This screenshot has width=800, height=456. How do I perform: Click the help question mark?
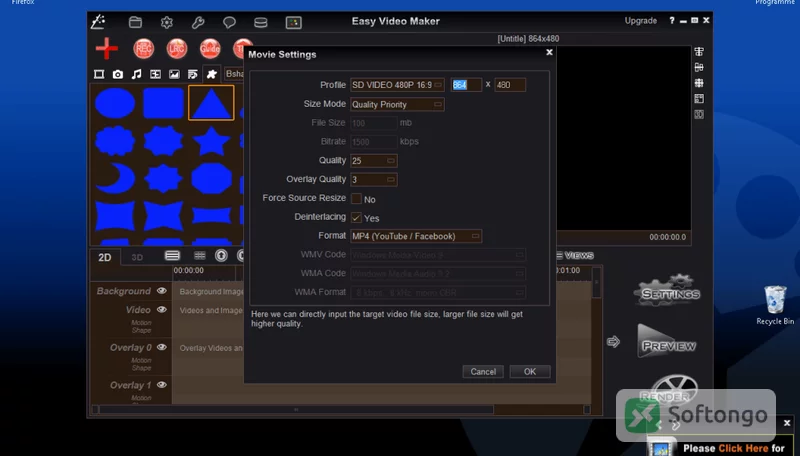tap(672, 20)
